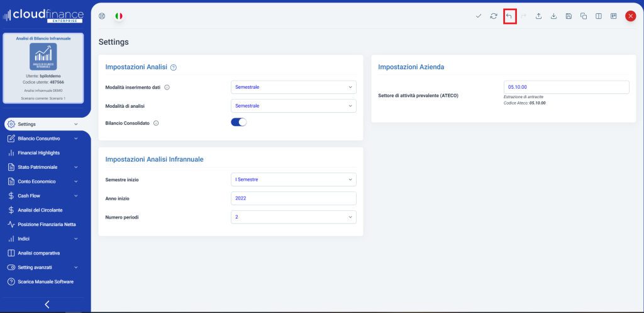Click the undo arrow icon
Viewport: 644px width, 313px height.
tap(509, 16)
